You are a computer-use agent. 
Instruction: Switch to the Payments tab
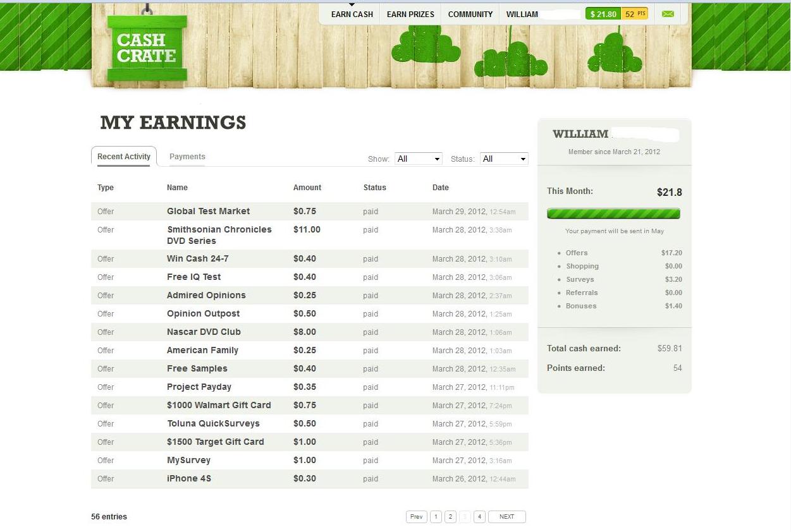click(x=187, y=156)
